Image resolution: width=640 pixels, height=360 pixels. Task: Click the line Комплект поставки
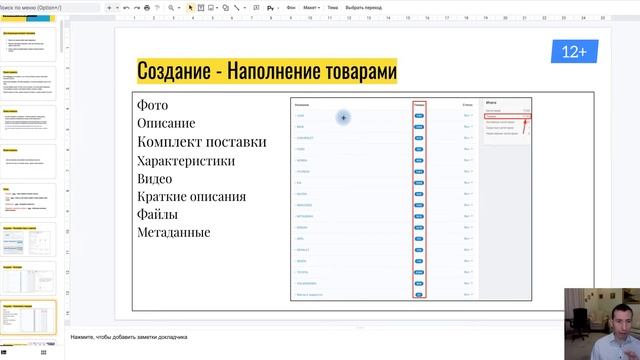tap(202, 142)
